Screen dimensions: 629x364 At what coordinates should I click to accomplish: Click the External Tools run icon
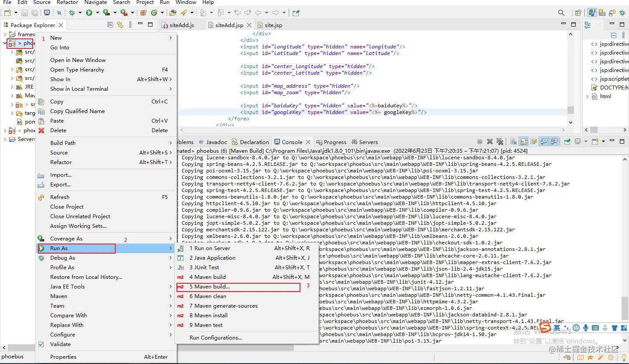coord(124,13)
